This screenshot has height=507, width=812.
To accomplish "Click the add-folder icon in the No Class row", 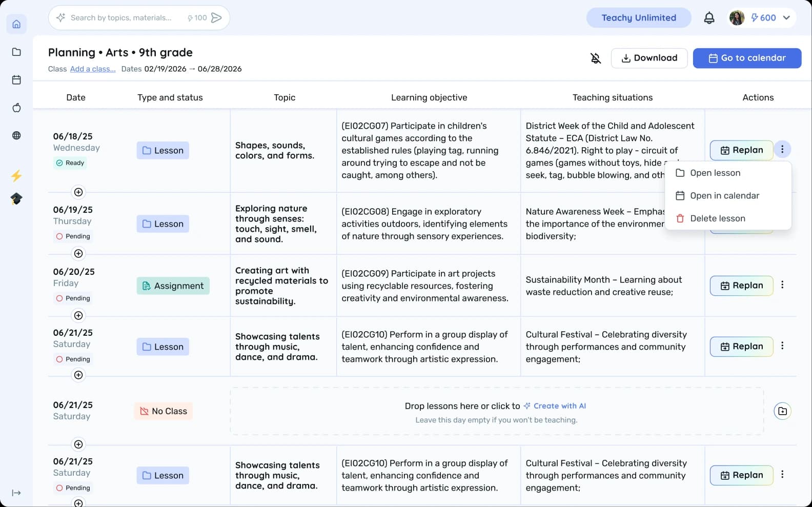I will pos(782,411).
